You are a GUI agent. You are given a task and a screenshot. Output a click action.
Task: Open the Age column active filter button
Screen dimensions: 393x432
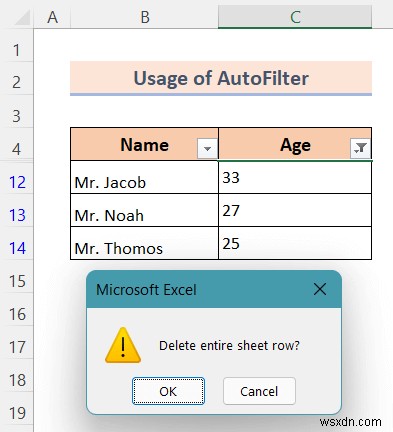360,148
